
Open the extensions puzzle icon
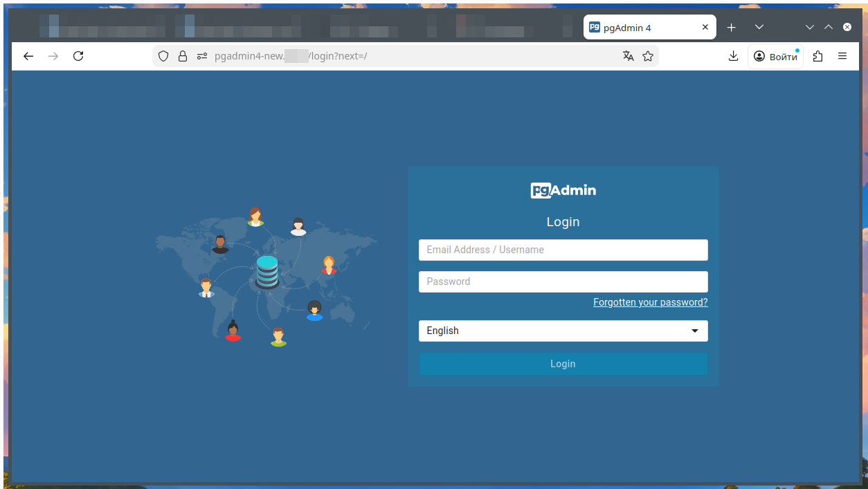[818, 56]
